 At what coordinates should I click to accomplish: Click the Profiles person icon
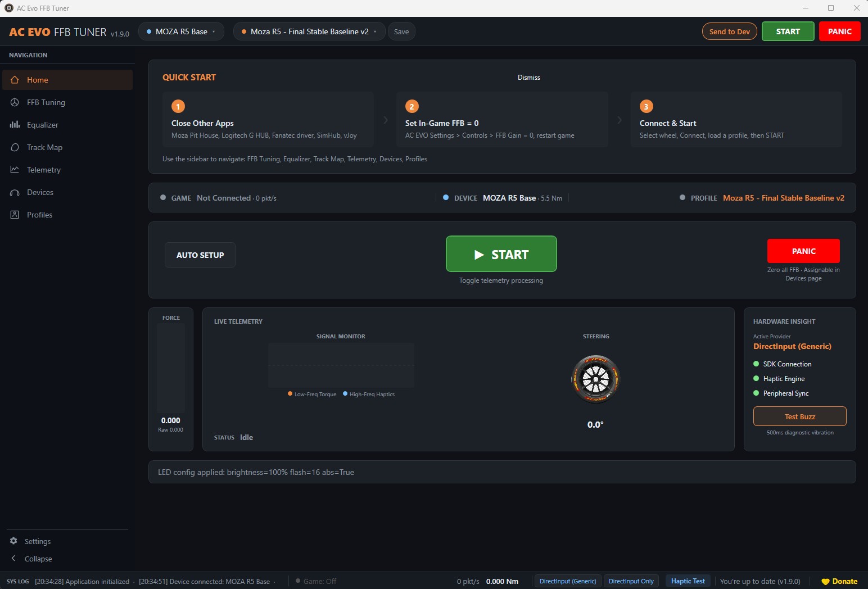coord(15,215)
